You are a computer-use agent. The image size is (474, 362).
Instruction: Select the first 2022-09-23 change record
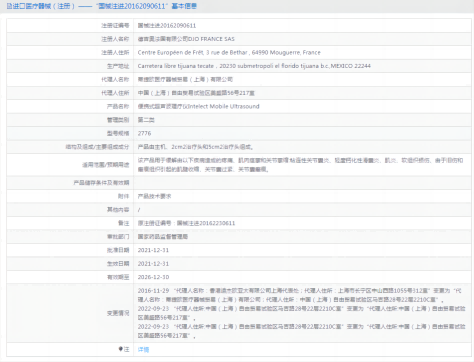[x=301, y=313]
